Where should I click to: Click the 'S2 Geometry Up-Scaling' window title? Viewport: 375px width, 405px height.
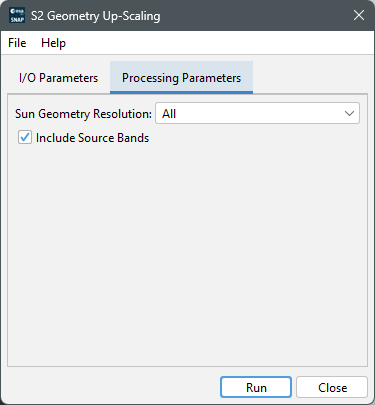96,16
